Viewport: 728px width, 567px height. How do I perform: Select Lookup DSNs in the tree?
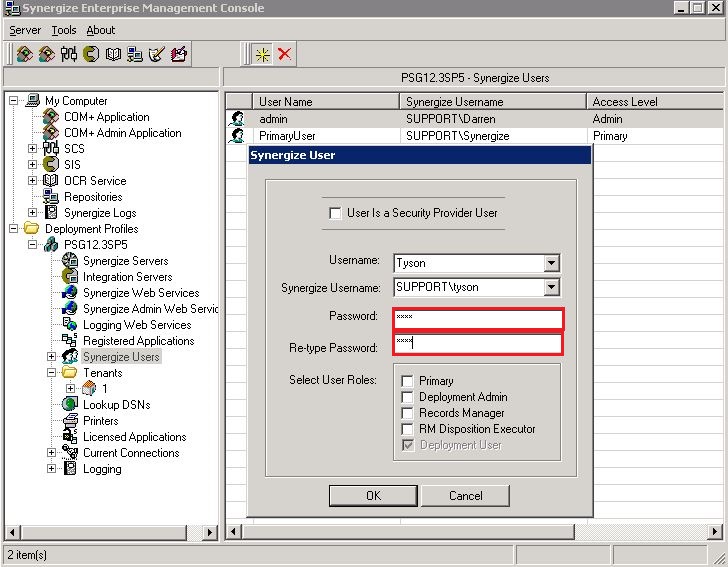click(117, 405)
